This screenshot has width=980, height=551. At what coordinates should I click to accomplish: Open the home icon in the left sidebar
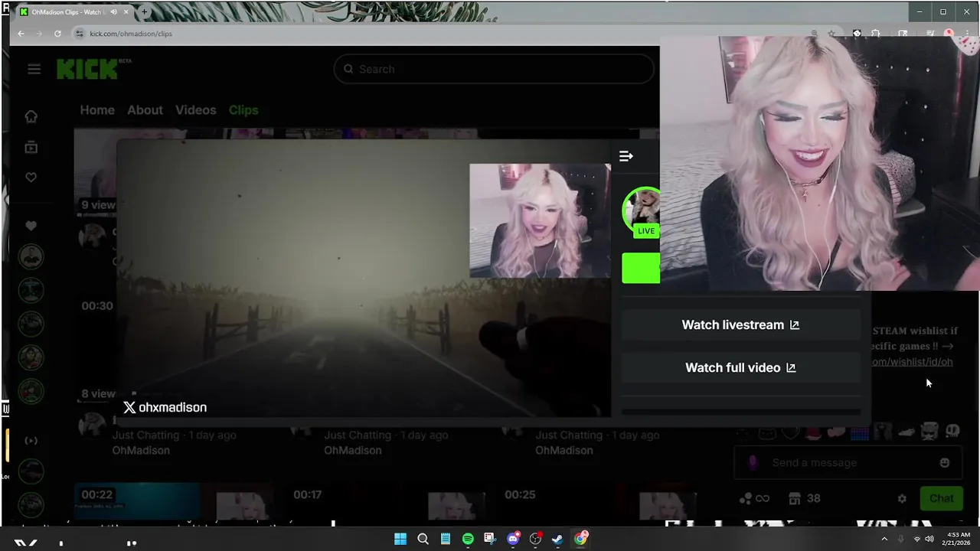coord(31,116)
